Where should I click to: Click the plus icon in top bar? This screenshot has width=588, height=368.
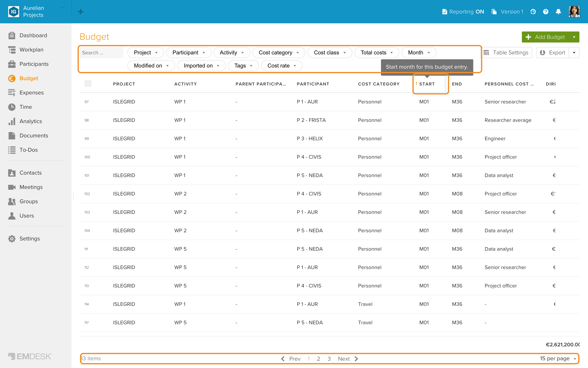[81, 12]
